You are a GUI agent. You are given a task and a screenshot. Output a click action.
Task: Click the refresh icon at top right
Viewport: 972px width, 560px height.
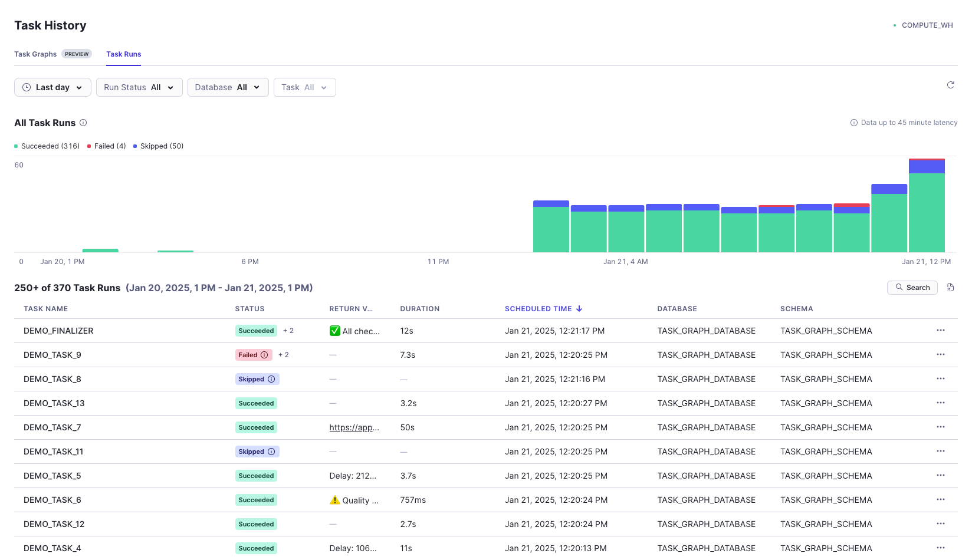pyautogui.click(x=950, y=85)
